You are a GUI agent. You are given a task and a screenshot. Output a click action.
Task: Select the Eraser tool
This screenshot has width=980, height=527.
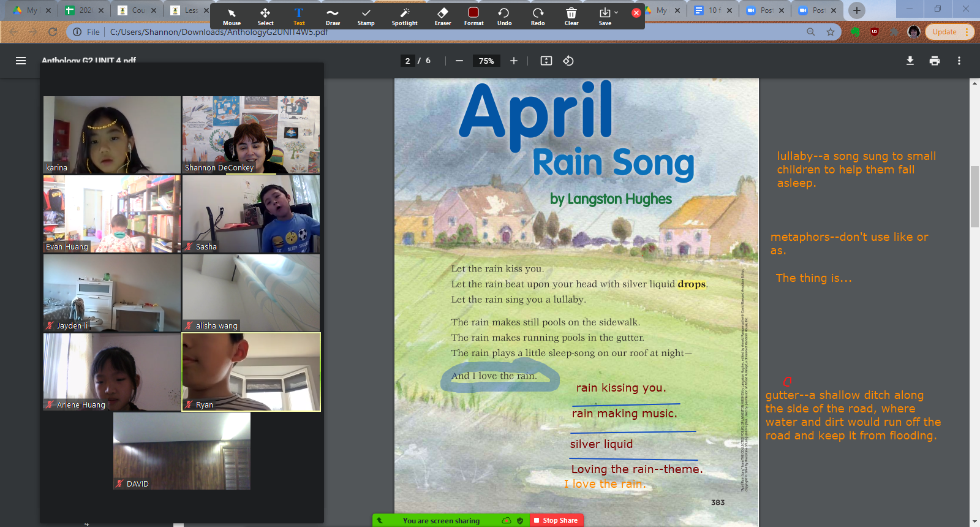click(x=443, y=17)
